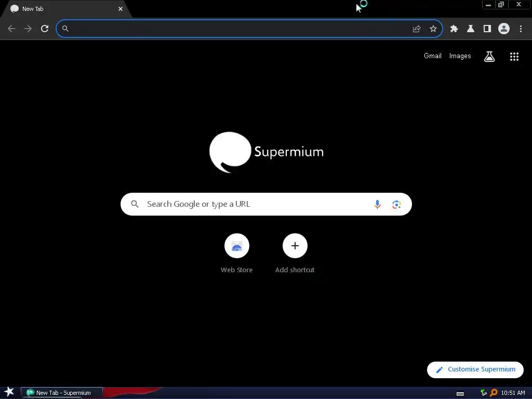Open the Gmail link
The width and height of the screenshot is (532, 399).
[433, 56]
